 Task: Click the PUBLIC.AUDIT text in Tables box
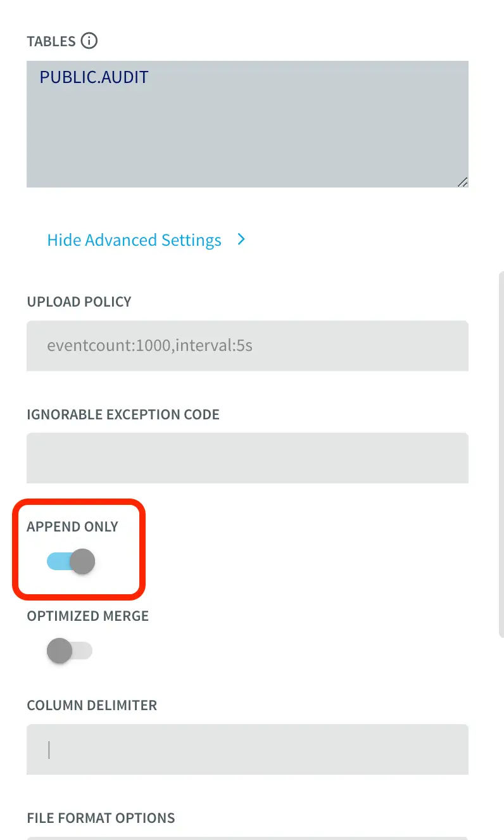94,77
